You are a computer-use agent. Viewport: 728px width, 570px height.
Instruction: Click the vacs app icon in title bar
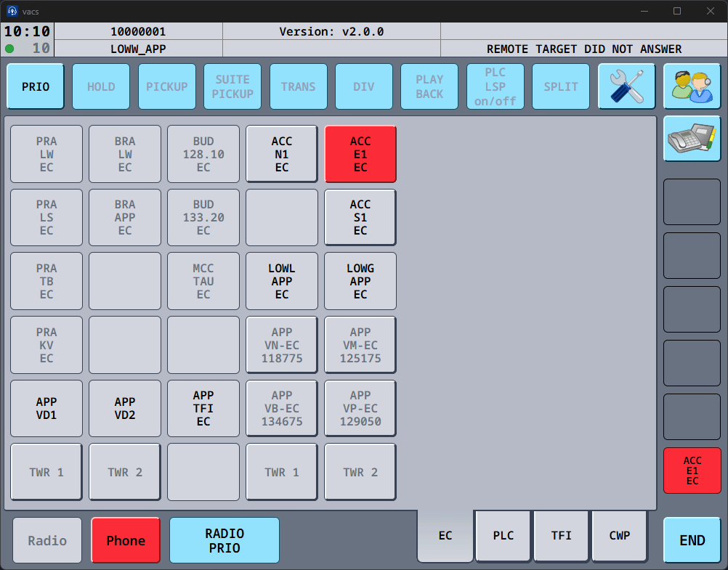coord(12,11)
